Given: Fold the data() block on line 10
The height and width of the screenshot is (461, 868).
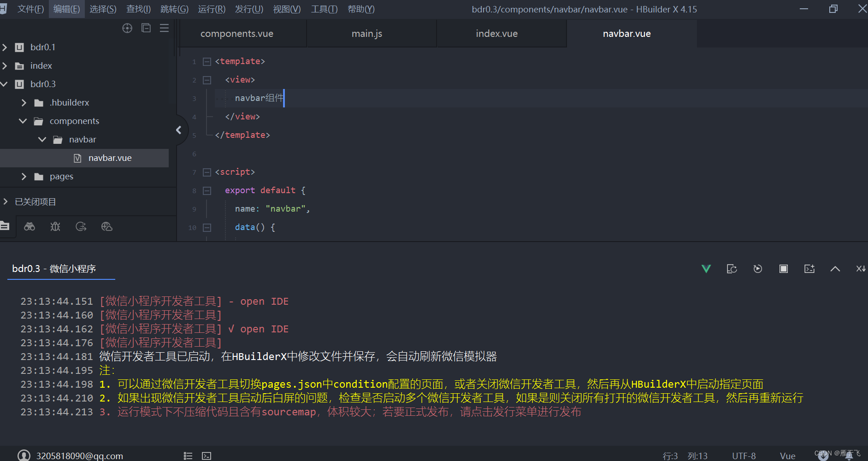Looking at the screenshot, I should pyautogui.click(x=207, y=227).
